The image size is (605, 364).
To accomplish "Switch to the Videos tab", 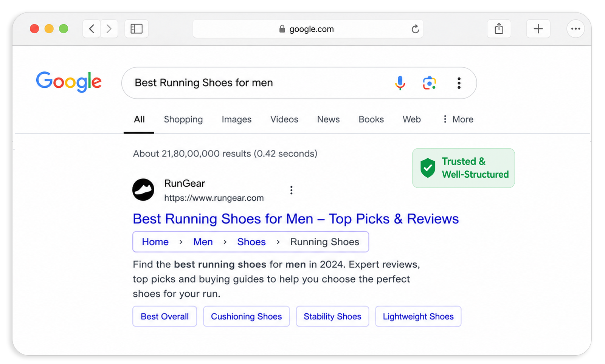I will click(x=284, y=119).
